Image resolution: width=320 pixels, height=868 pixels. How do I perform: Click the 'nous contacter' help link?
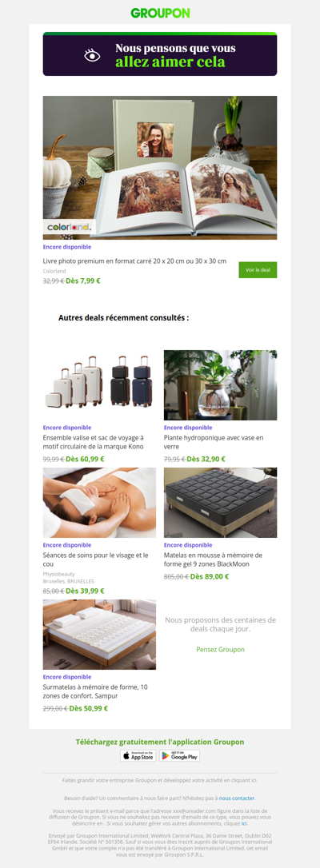[x=237, y=798]
